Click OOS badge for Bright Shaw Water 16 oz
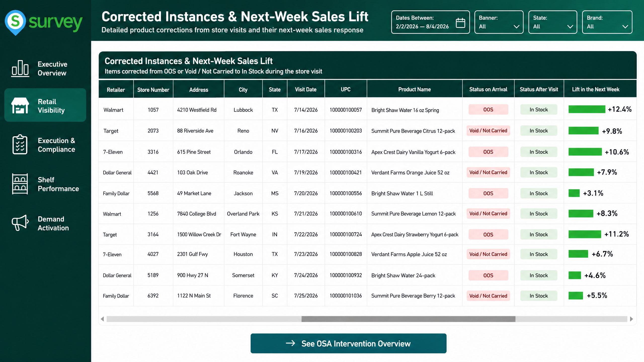The image size is (644, 362). click(x=488, y=109)
